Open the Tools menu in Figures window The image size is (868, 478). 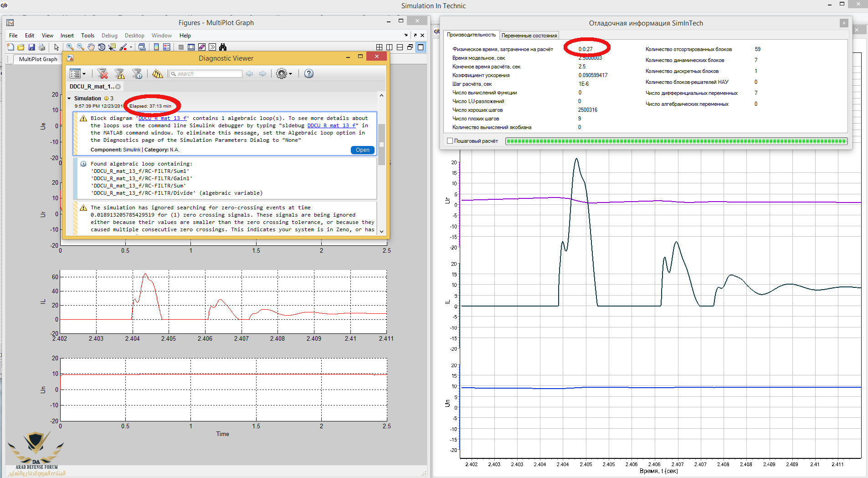coord(87,35)
